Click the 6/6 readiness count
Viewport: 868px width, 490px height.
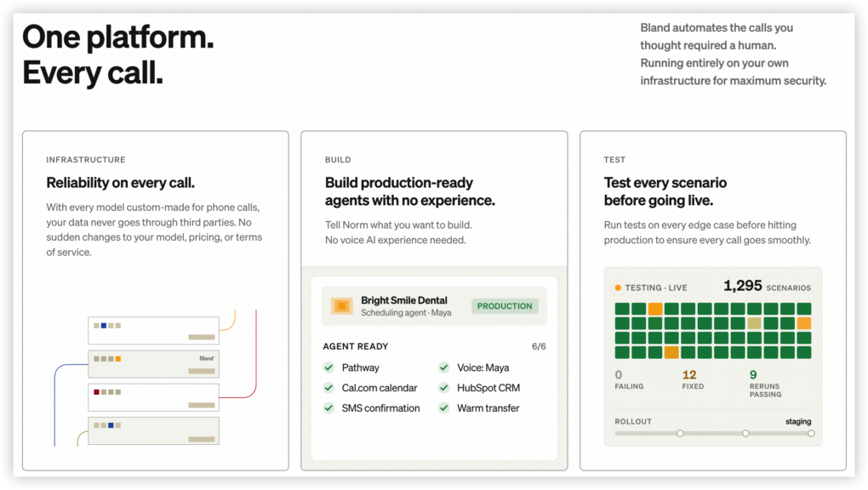pos(539,346)
